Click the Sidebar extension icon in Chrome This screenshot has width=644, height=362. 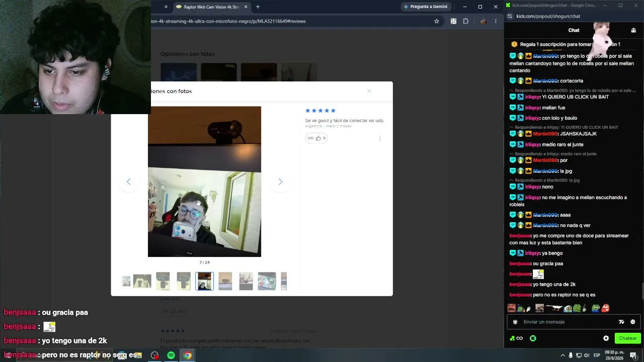(453, 21)
